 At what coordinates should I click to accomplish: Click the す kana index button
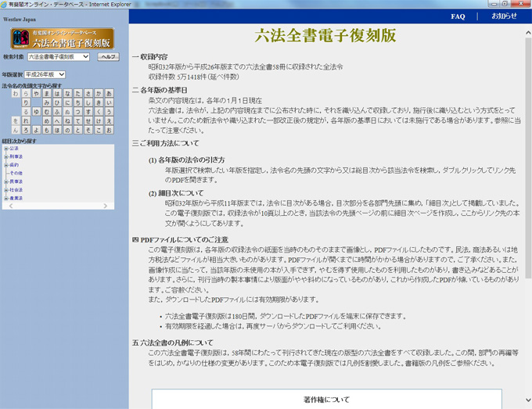pos(88,112)
